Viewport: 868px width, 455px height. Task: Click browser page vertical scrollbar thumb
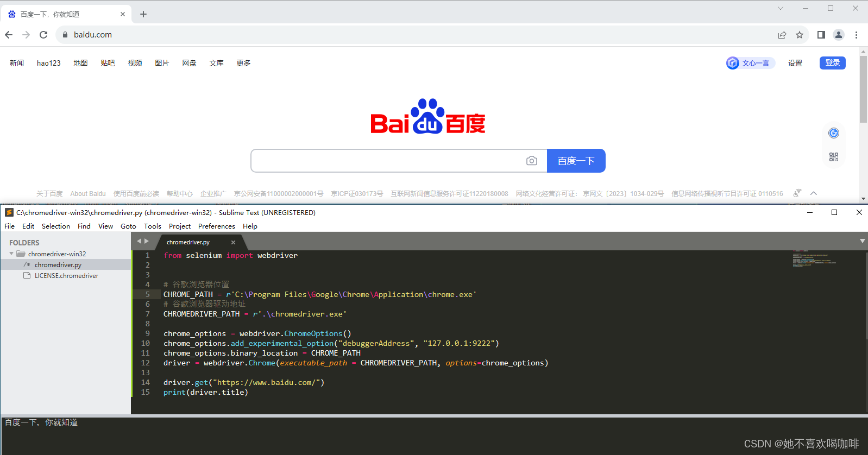point(863,90)
